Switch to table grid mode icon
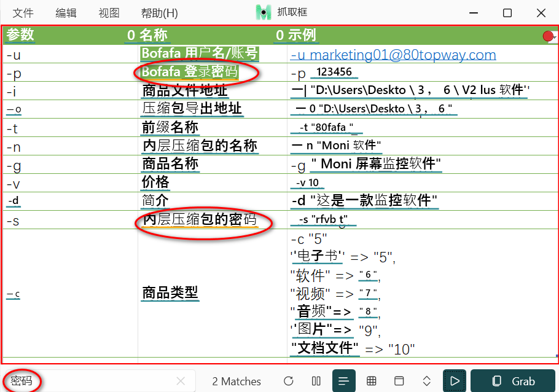The height and width of the screenshot is (392, 559). (372, 382)
